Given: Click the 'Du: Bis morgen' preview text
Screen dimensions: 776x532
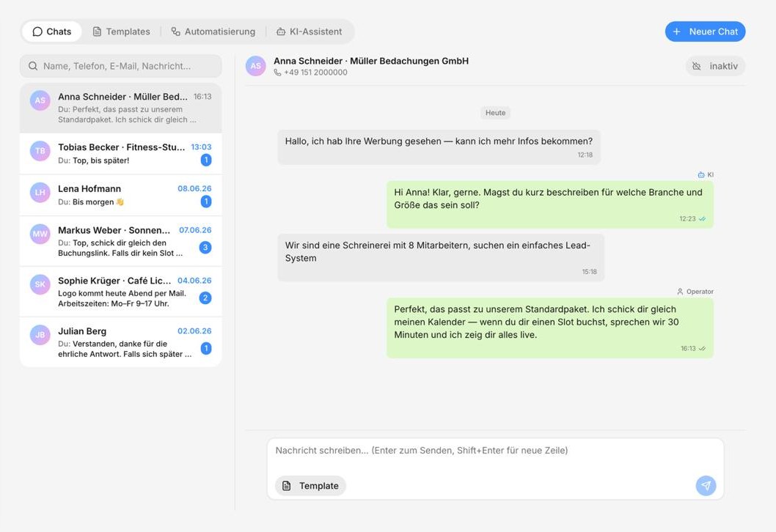Looking at the screenshot, I should click(90, 202).
